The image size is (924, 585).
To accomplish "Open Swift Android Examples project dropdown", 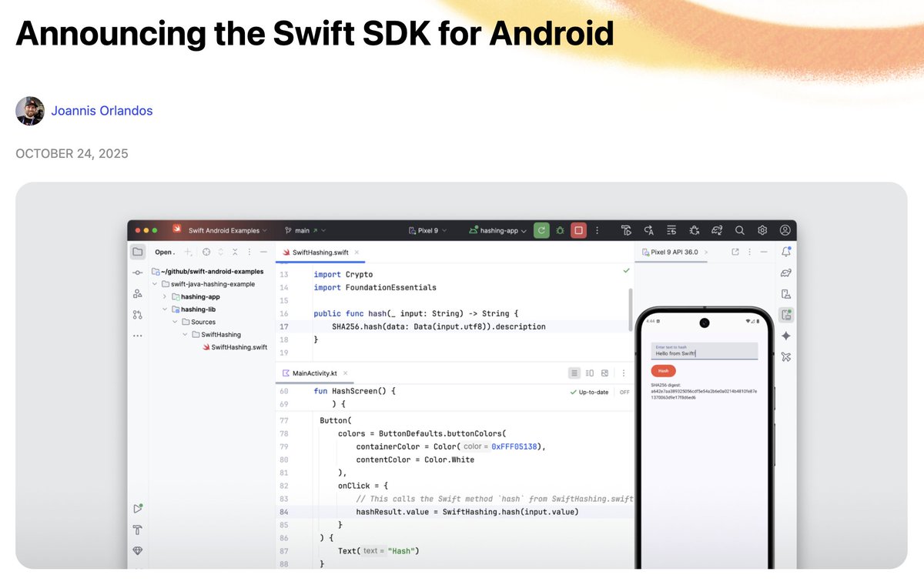I will (x=228, y=230).
